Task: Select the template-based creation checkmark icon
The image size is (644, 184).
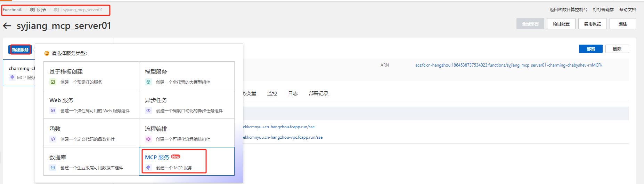Action: click(53, 82)
